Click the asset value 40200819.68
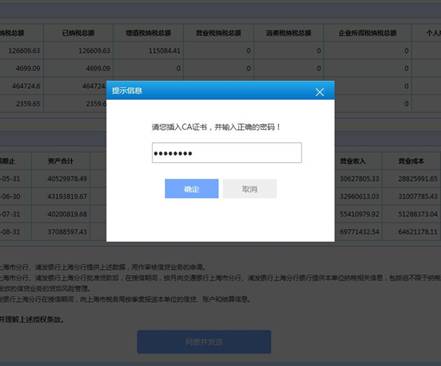The image size is (441, 366). click(x=67, y=214)
